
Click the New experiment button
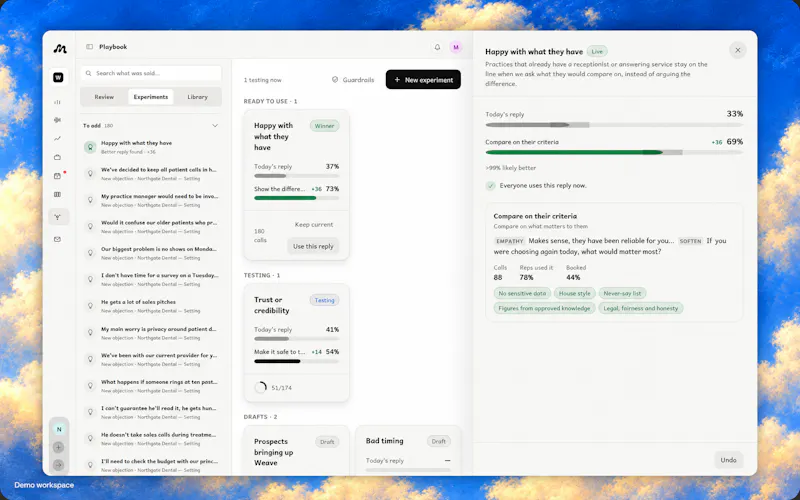point(423,80)
